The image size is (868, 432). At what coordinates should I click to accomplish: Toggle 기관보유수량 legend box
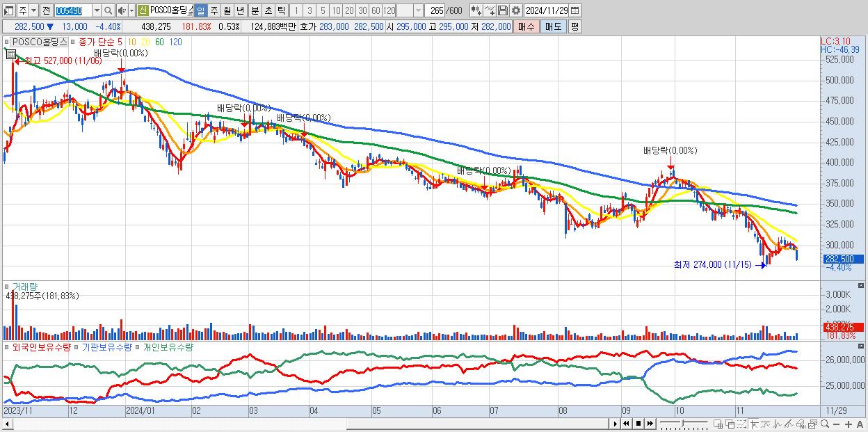pos(77,347)
